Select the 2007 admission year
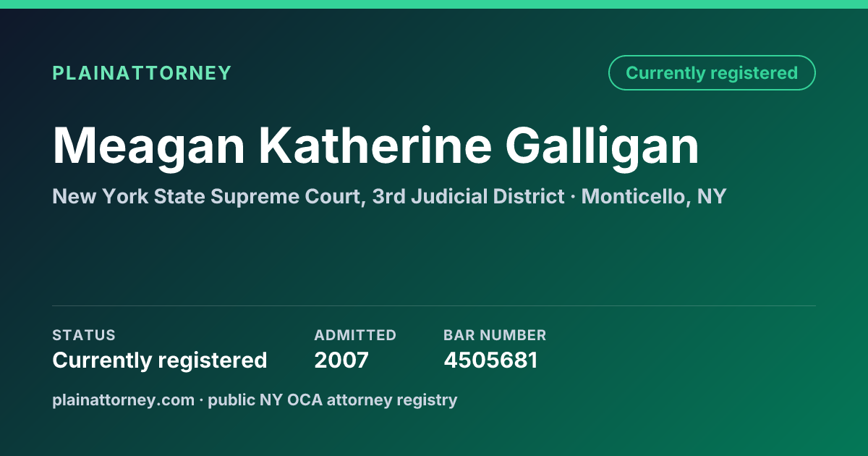Image resolution: width=868 pixels, height=456 pixels. tap(341, 360)
